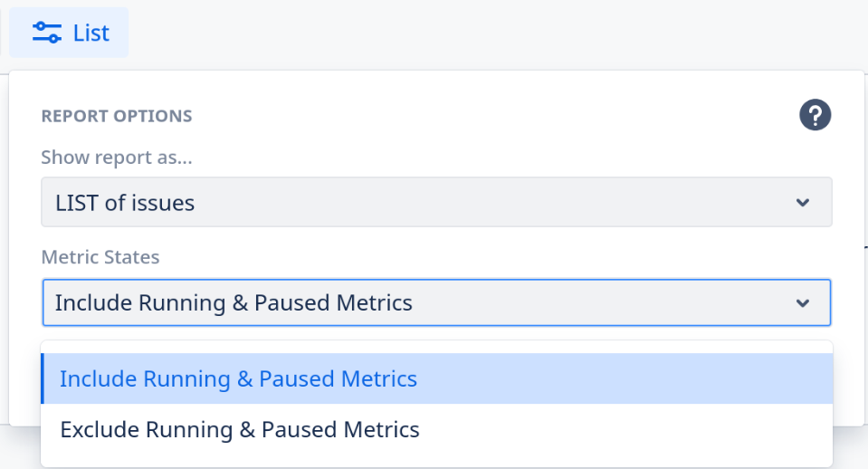This screenshot has height=469, width=868.
Task: Click the Metric States chevron arrow
Action: 802,303
